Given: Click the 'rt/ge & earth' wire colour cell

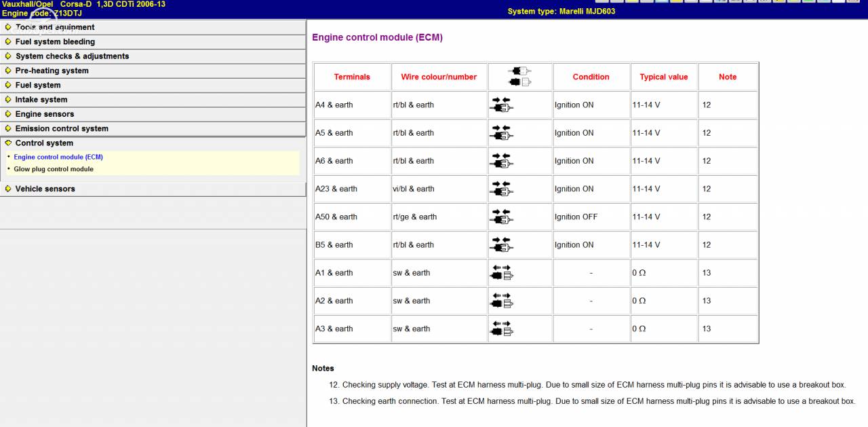Looking at the screenshot, I should point(439,217).
